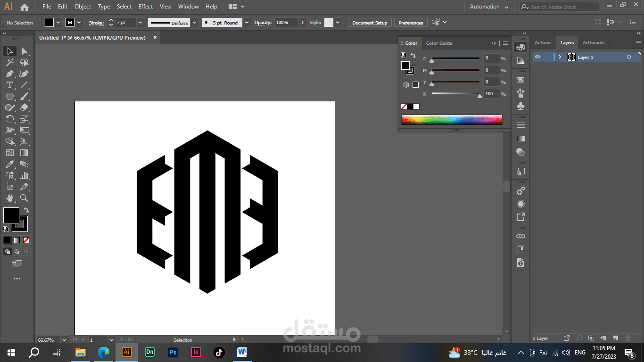Switch to the Actions tab
The width and height of the screenshot is (644, 362).
(543, 42)
